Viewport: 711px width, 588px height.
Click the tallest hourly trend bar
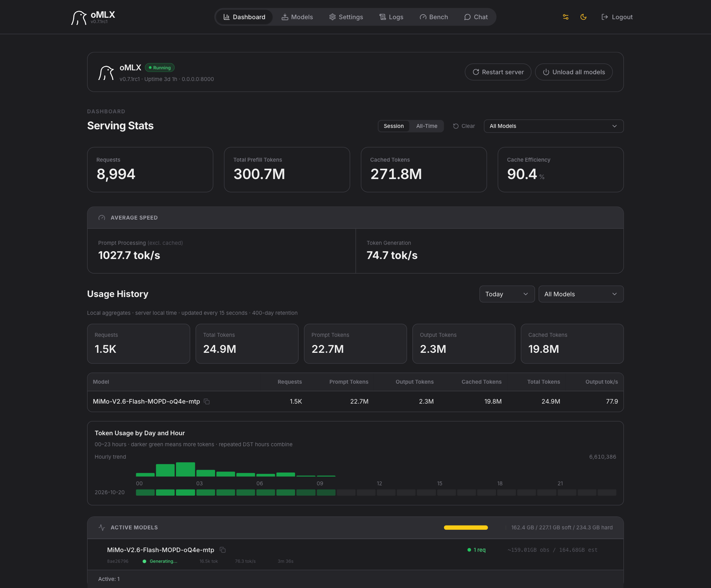(x=185, y=469)
